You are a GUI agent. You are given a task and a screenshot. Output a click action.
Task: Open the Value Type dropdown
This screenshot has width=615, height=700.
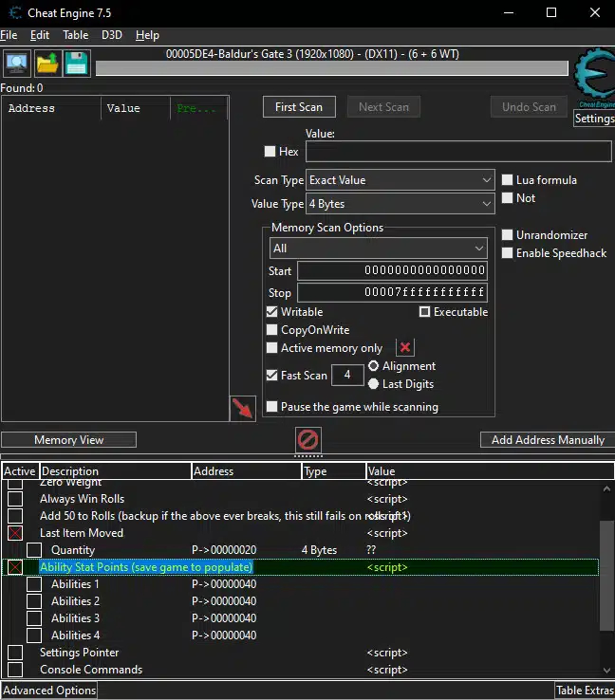pos(401,204)
